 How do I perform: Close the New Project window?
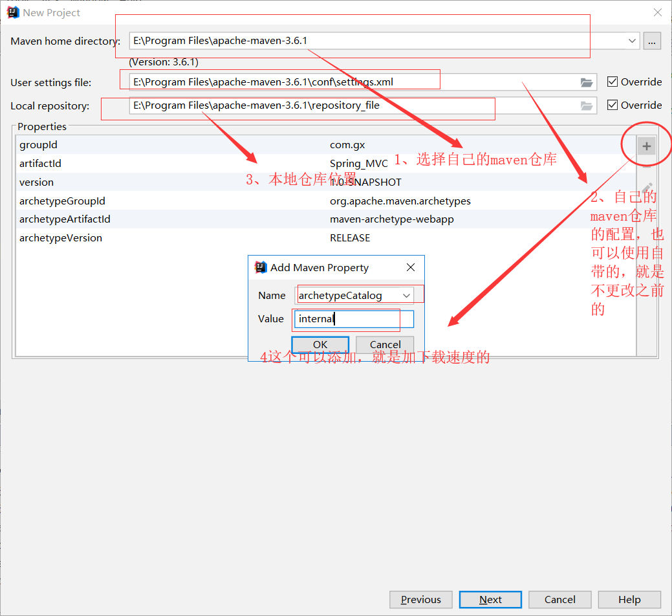(x=657, y=12)
